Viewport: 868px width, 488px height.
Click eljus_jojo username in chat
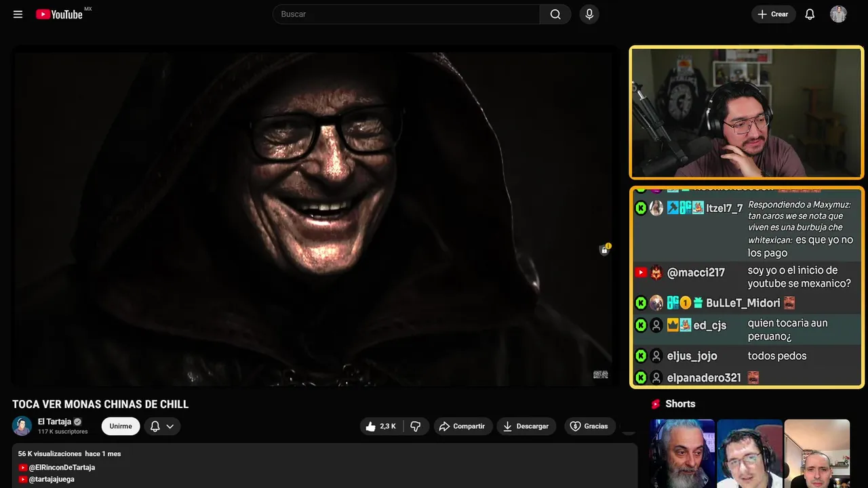coord(692,356)
